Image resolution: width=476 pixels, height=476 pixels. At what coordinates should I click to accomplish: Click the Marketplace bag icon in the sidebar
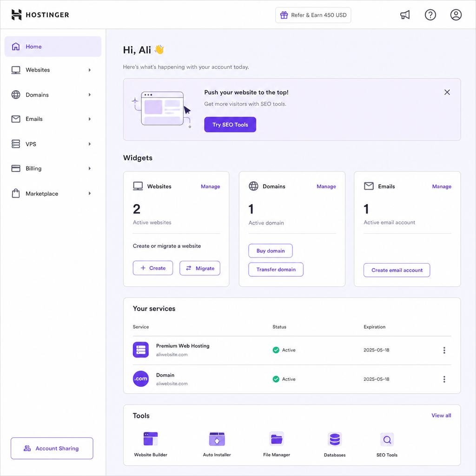tap(16, 193)
